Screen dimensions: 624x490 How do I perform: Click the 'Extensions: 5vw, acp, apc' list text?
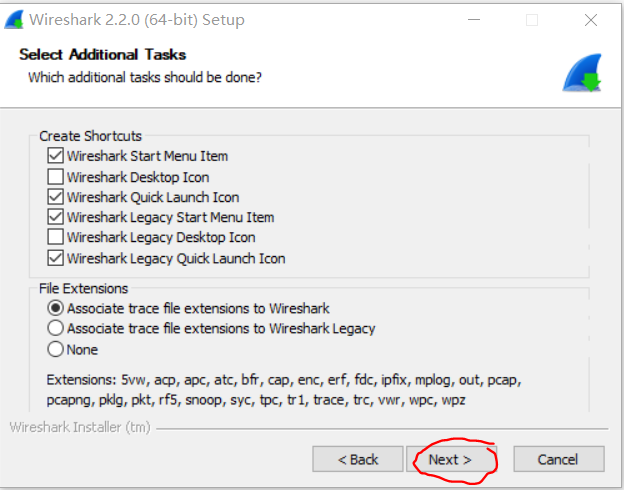coord(284,389)
